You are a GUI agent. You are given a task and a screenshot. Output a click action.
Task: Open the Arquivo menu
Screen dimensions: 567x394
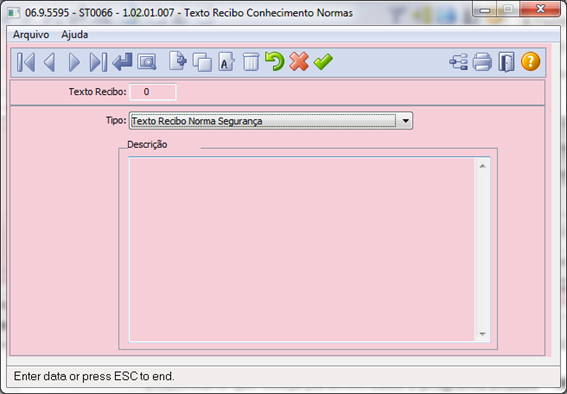pos(31,35)
